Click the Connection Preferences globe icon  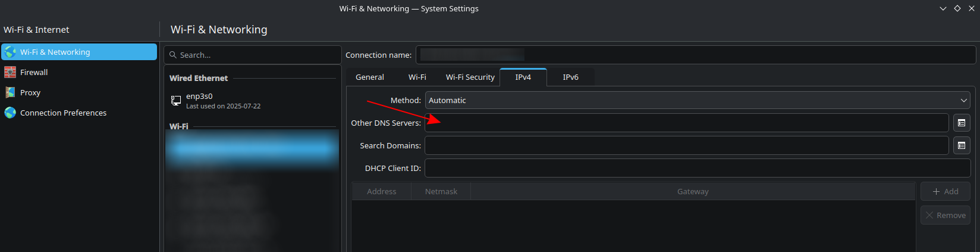tap(10, 113)
